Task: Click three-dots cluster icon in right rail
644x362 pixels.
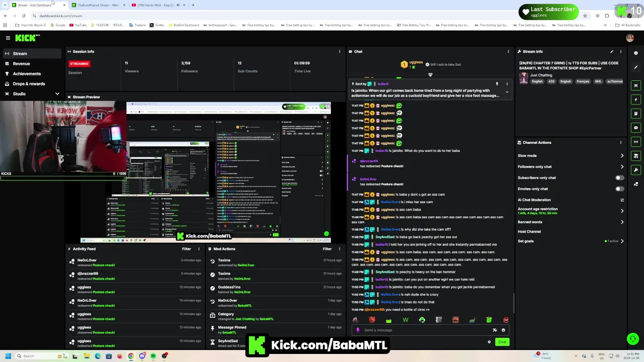Action: (x=636, y=184)
